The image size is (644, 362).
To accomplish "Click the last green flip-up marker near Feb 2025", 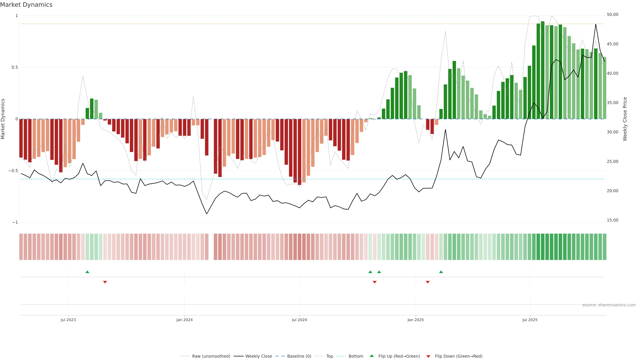I will pyautogui.click(x=441, y=272).
